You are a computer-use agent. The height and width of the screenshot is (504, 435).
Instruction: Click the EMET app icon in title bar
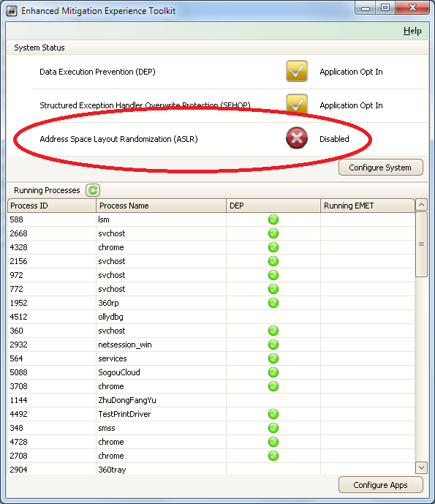coord(12,11)
